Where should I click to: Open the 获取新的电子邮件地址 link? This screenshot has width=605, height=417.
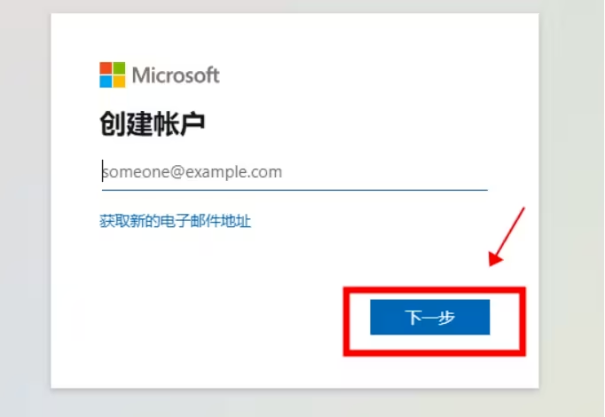click(x=175, y=221)
